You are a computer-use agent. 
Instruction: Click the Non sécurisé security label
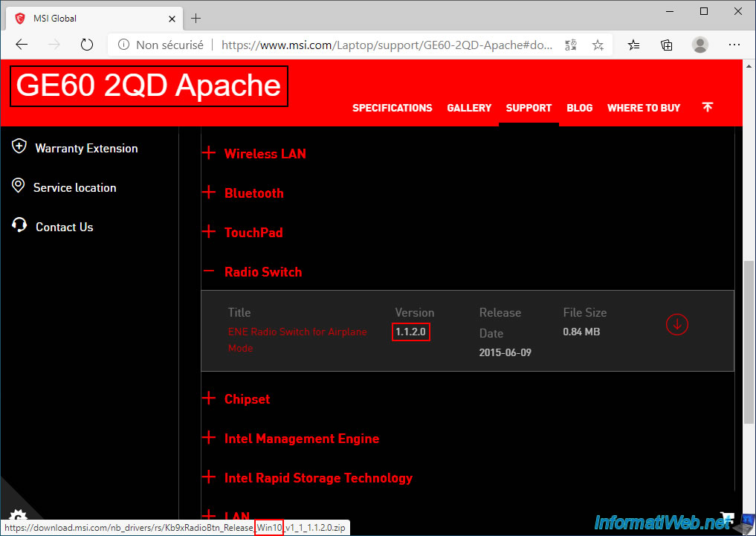pos(169,45)
